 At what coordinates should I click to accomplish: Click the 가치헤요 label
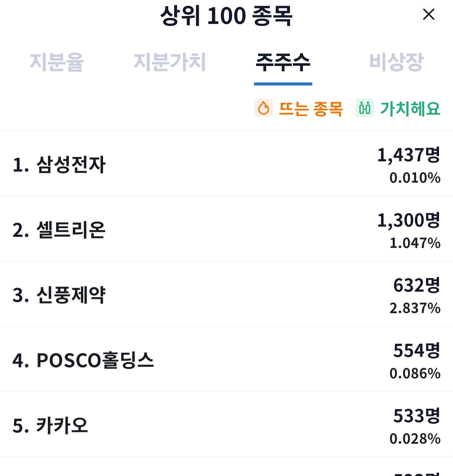click(410, 109)
